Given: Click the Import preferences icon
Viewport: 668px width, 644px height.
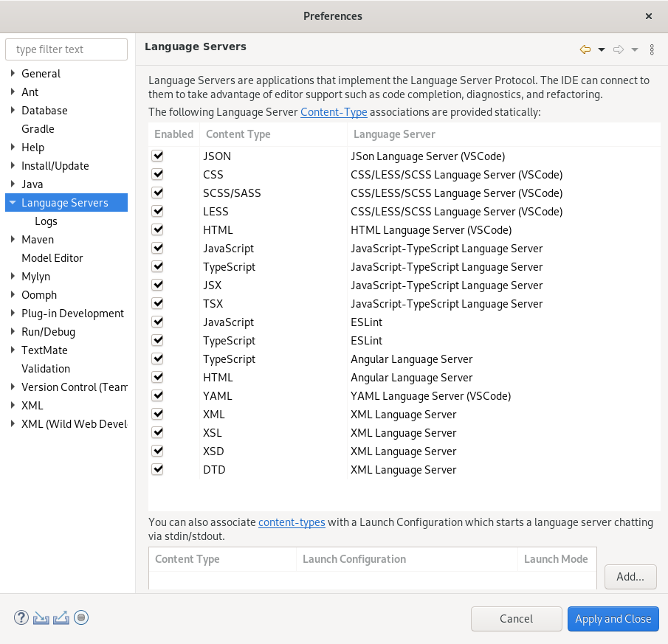Looking at the screenshot, I should (41, 618).
